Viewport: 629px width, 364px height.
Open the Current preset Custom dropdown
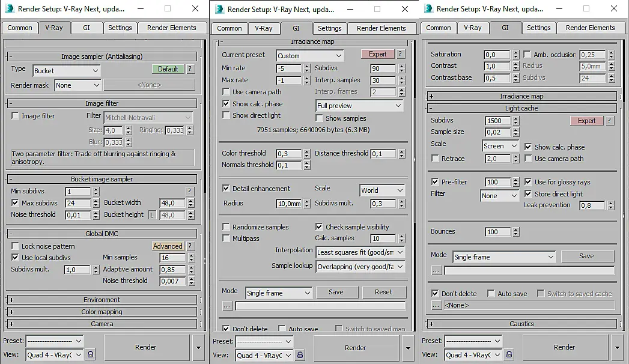[309, 56]
